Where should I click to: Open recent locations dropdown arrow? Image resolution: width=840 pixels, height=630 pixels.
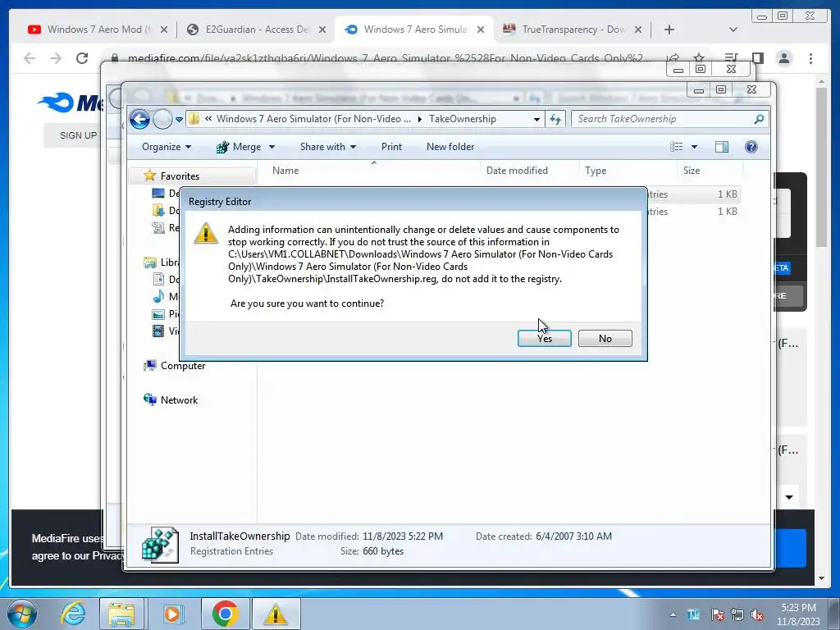point(179,120)
